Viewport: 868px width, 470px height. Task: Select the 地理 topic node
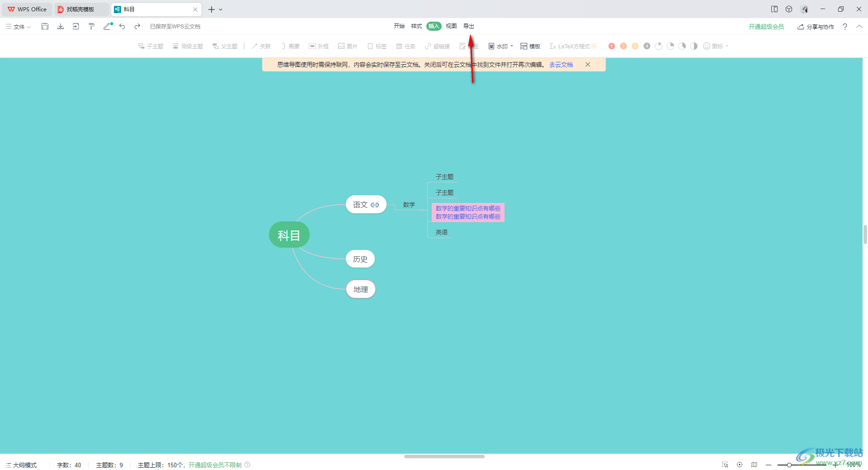click(x=361, y=289)
